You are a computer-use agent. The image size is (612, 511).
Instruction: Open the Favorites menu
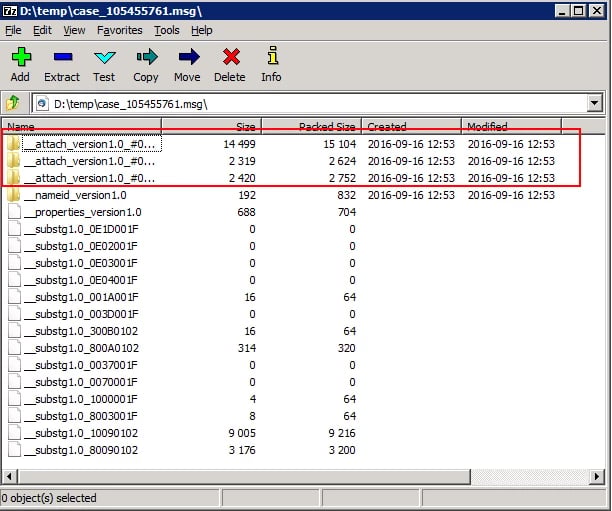click(x=119, y=30)
